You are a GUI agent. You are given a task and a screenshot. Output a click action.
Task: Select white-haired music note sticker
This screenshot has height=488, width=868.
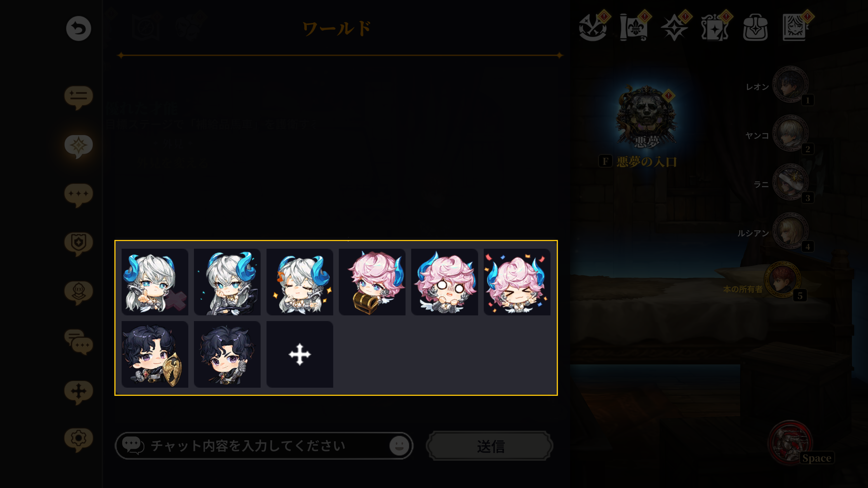tap(300, 282)
